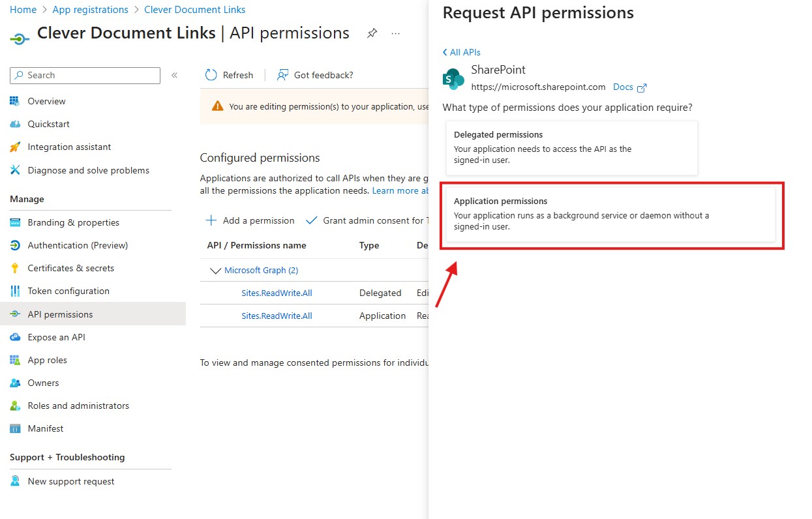Image resolution: width=812 pixels, height=519 pixels.
Task: Collapse the Microsoft Graph (2) permissions group
Action: tap(215, 271)
